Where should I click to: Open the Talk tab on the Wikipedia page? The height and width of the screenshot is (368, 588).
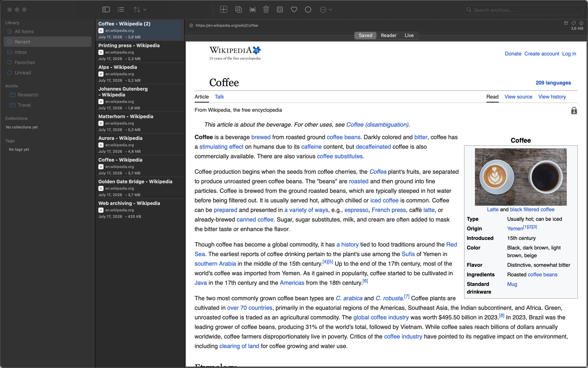click(219, 97)
